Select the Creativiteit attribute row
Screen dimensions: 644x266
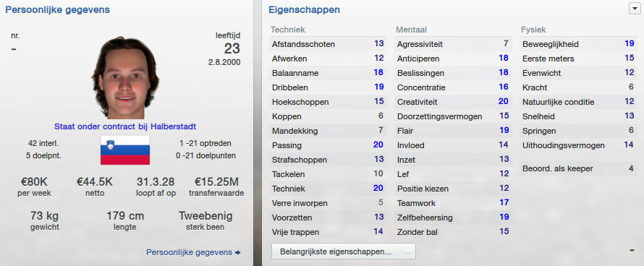(452, 102)
